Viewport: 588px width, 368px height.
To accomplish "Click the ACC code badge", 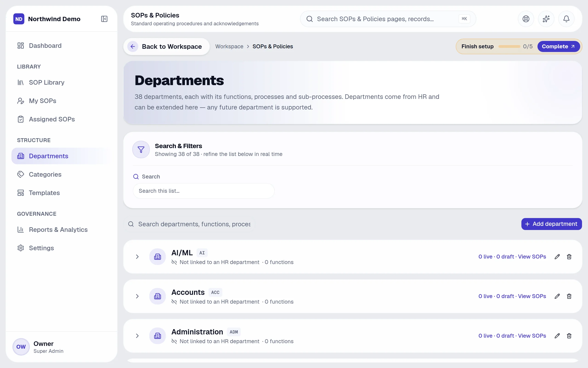I will tap(215, 292).
